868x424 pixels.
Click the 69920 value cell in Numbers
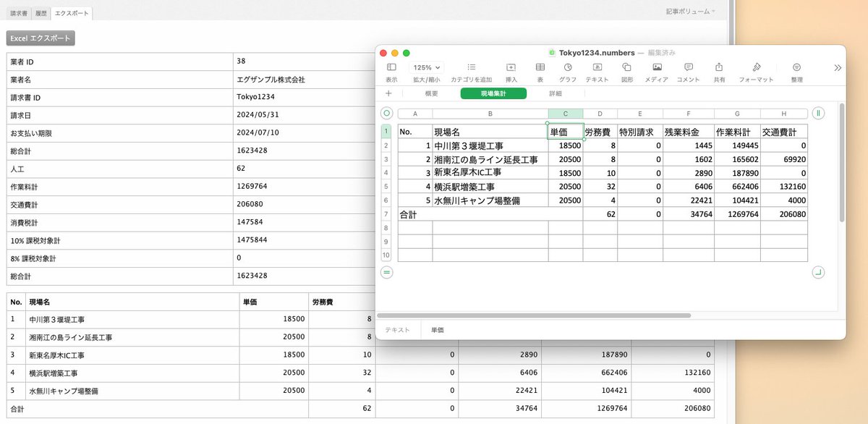point(784,159)
